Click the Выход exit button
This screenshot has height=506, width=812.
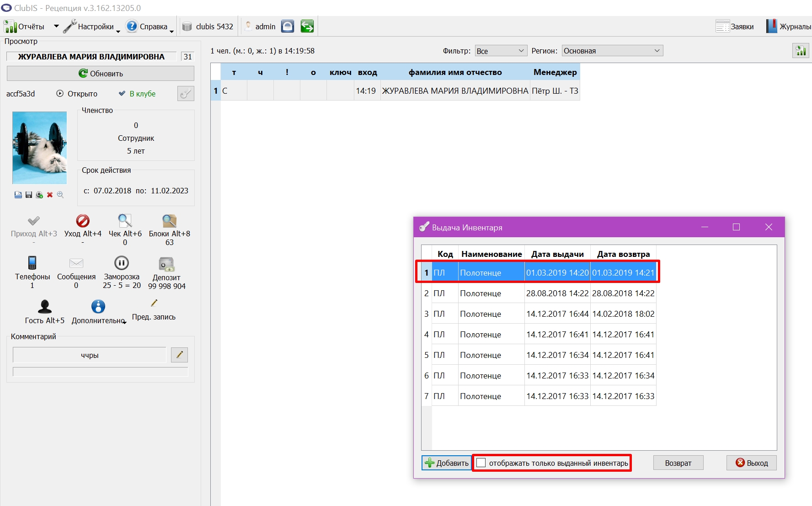(752, 463)
